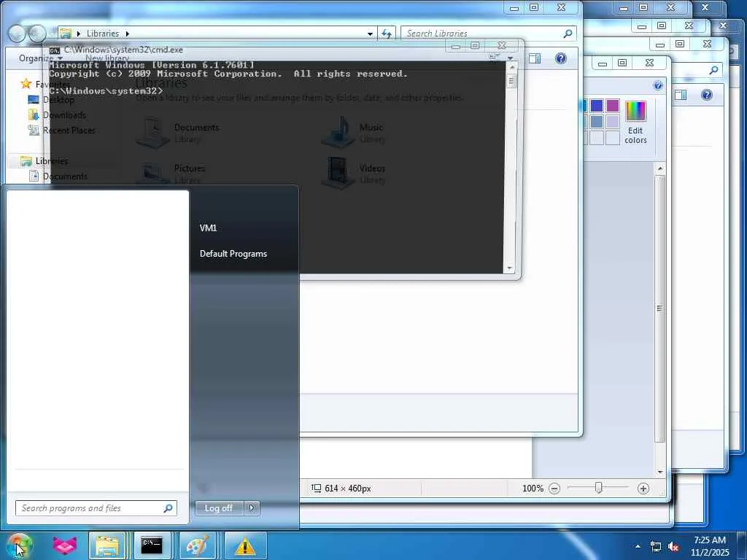Click the Search Libraries field
This screenshot has width=747, height=560.
point(489,34)
